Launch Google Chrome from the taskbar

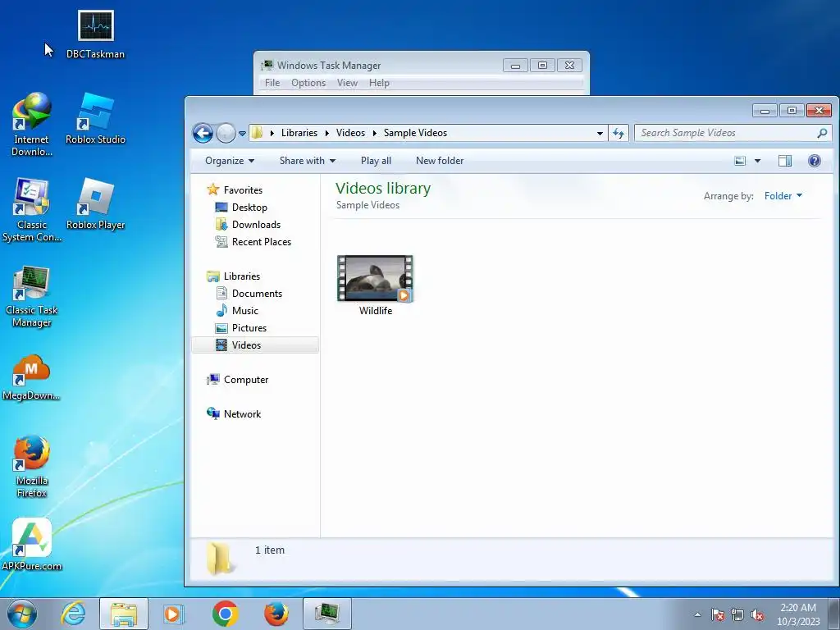[225, 614]
